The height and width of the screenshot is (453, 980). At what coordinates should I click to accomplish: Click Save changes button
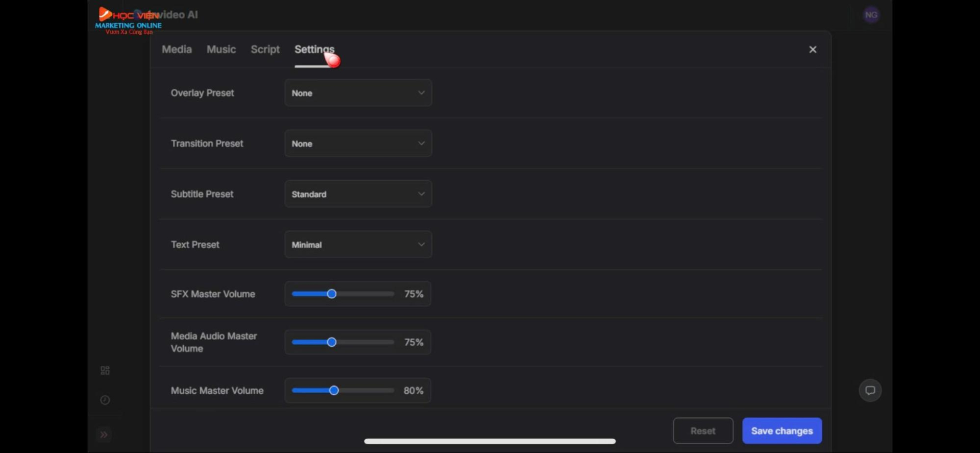point(781,431)
